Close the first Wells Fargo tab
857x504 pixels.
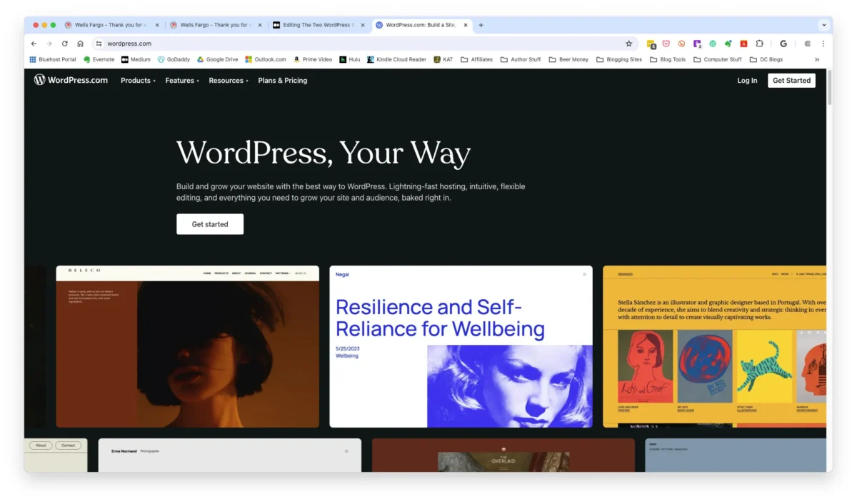click(157, 25)
